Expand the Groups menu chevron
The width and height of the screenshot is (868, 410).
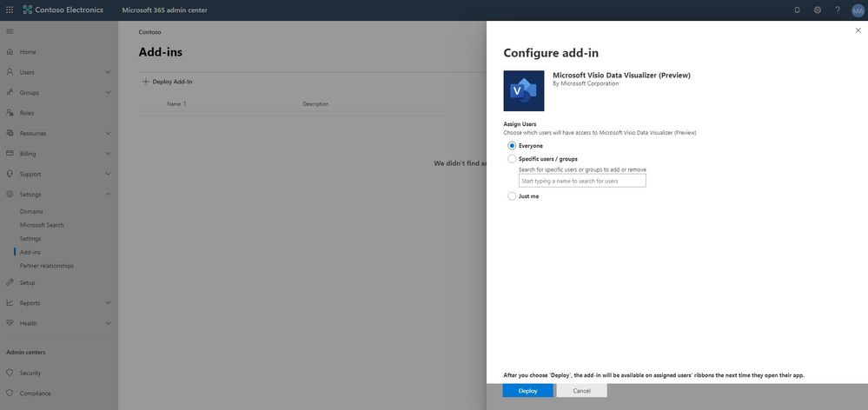pos(108,92)
